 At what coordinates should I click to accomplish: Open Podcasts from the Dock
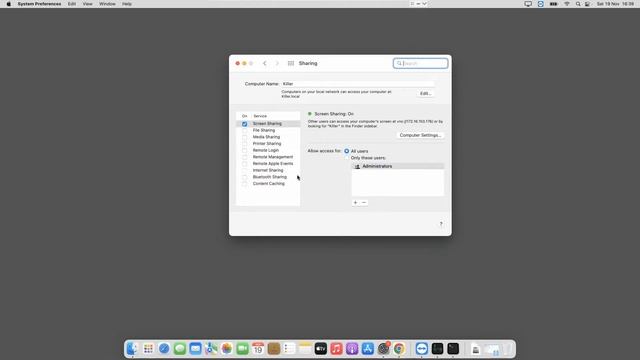click(352, 349)
